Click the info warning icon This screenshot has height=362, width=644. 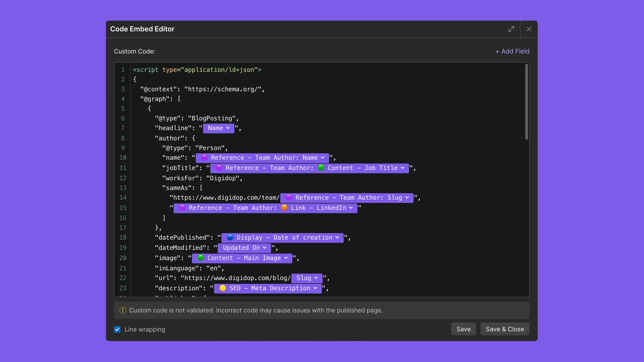(123, 310)
